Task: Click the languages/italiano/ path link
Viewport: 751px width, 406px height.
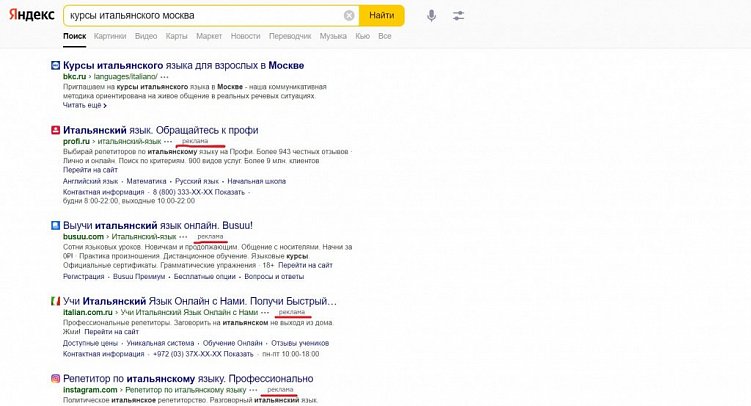Action: (125, 77)
